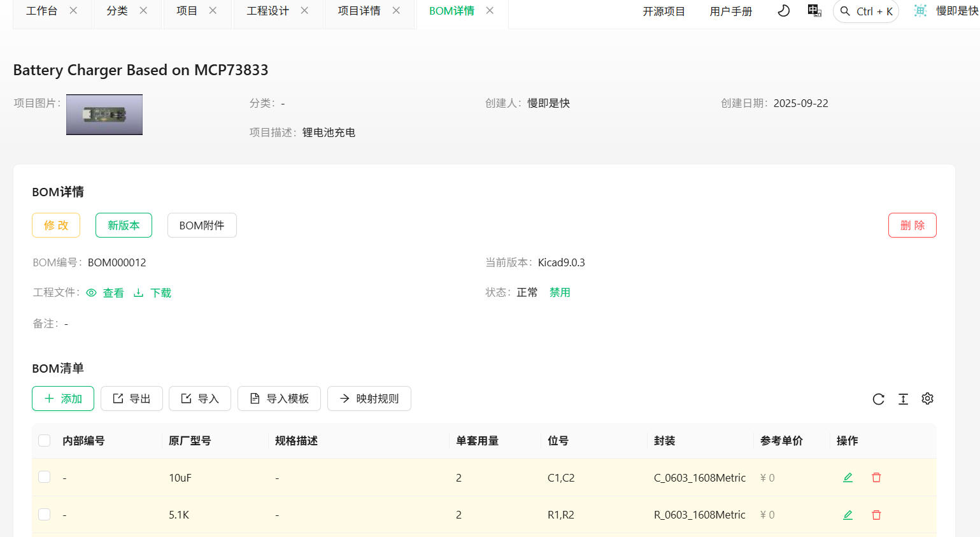Toggle dark mode moon icon
This screenshot has height=537, width=980.
(x=784, y=11)
